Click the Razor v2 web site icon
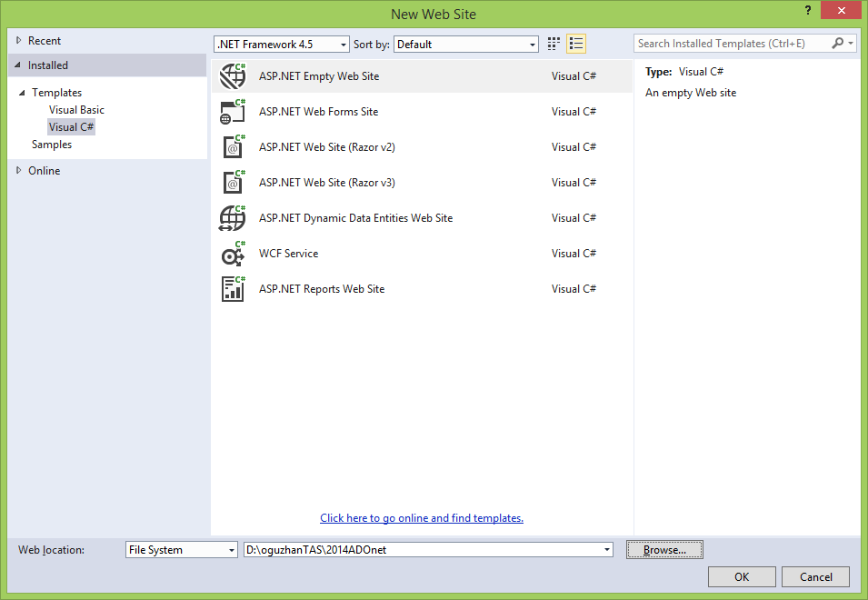The width and height of the screenshot is (868, 600). 233,147
